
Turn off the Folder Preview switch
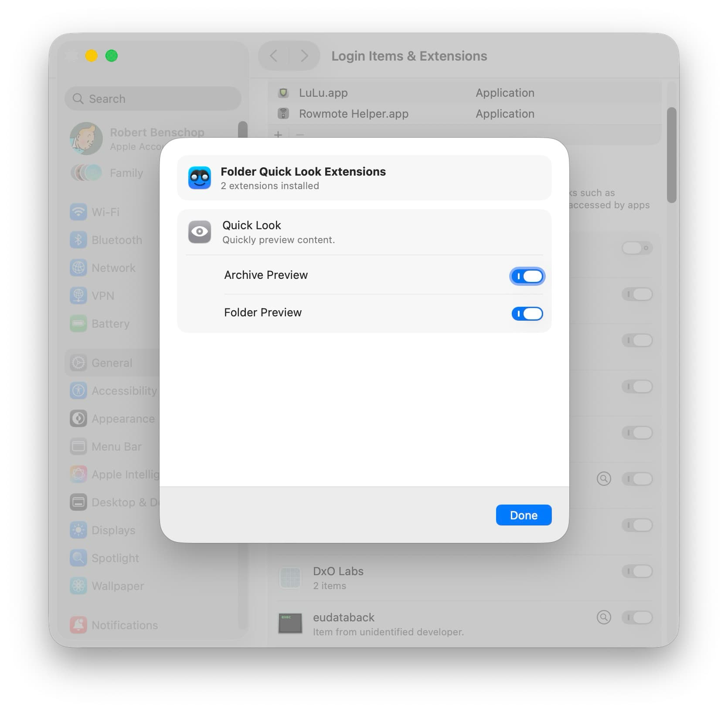click(527, 314)
